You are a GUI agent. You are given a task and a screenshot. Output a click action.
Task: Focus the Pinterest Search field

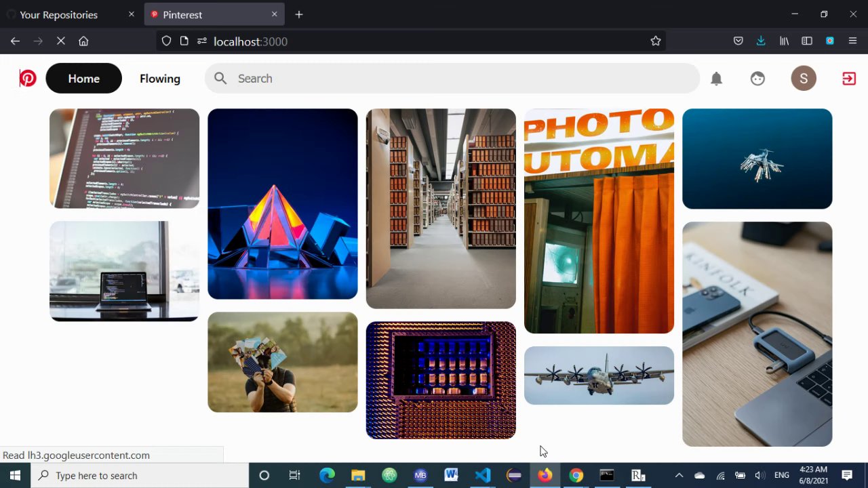point(452,79)
